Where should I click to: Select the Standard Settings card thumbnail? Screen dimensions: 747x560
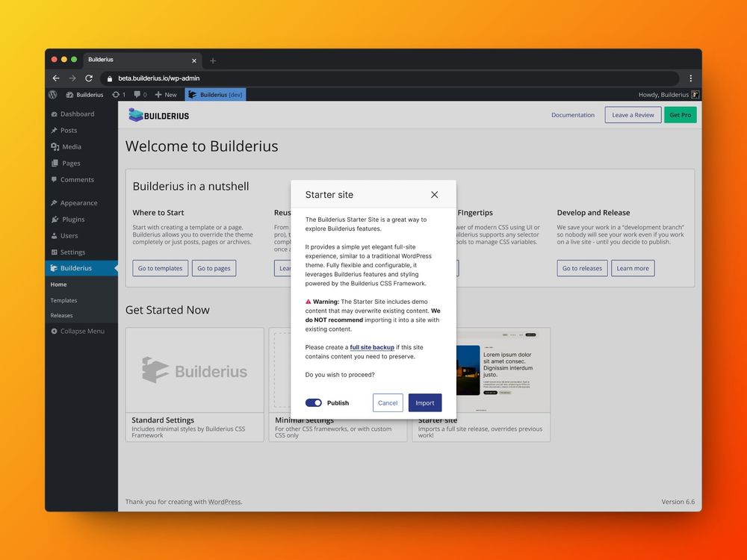(194, 370)
